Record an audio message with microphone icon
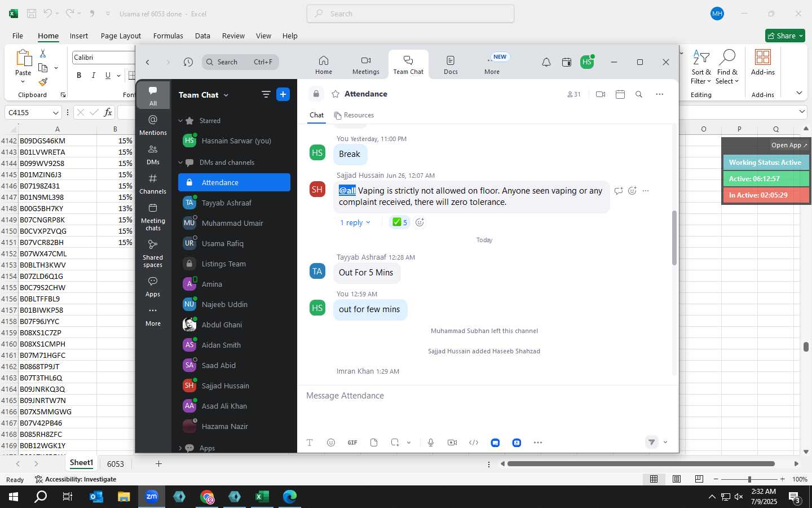The width and height of the screenshot is (812, 508). pos(431,443)
